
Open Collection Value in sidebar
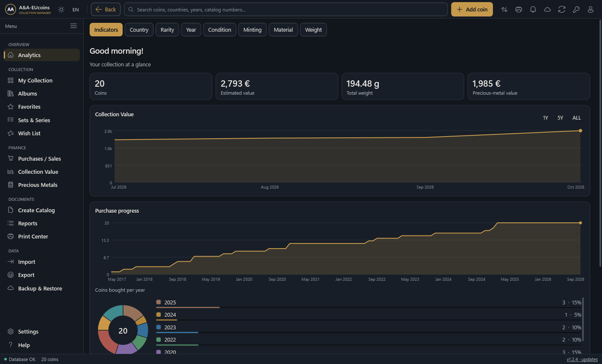(x=41, y=172)
